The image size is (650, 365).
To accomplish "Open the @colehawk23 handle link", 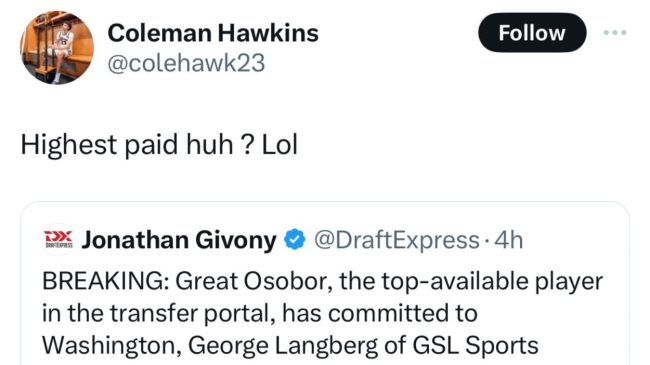I will point(186,63).
